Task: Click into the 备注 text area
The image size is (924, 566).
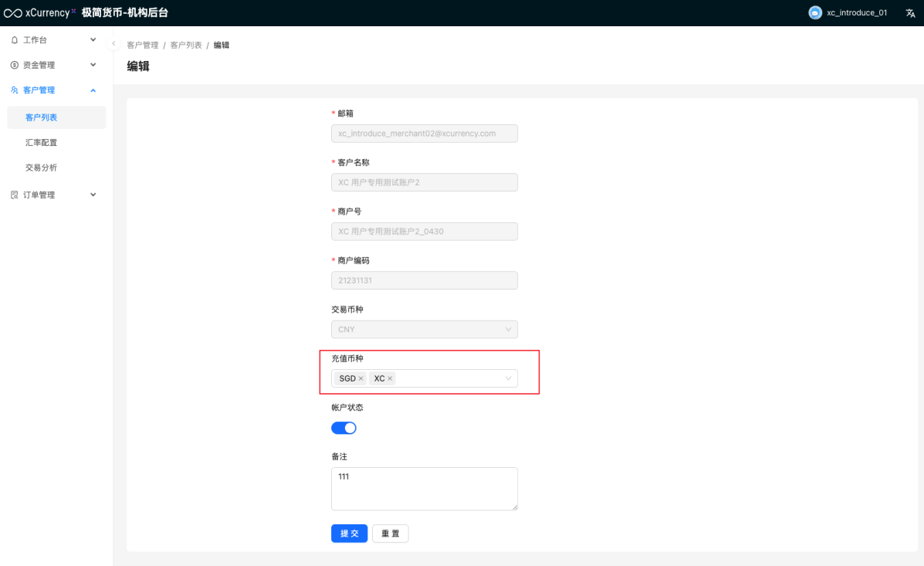Action: point(424,489)
